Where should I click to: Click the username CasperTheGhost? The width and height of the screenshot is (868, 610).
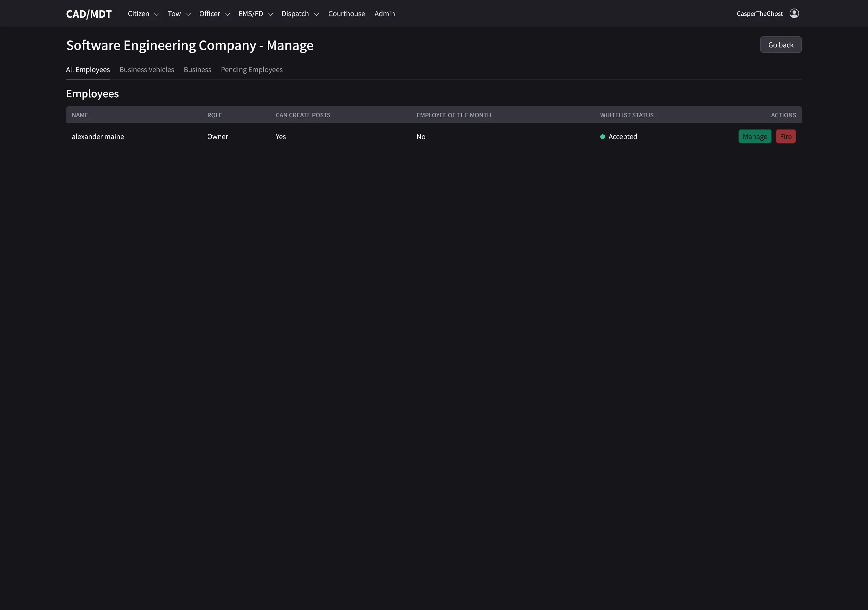click(x=760, y=13)
